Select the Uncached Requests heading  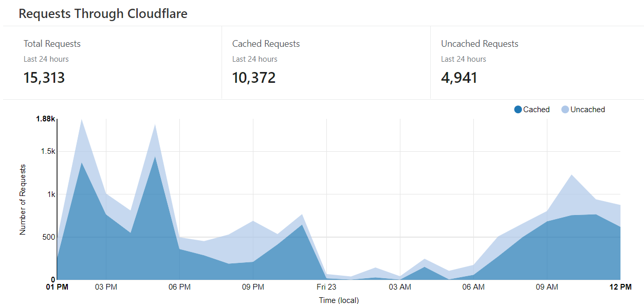480,44
